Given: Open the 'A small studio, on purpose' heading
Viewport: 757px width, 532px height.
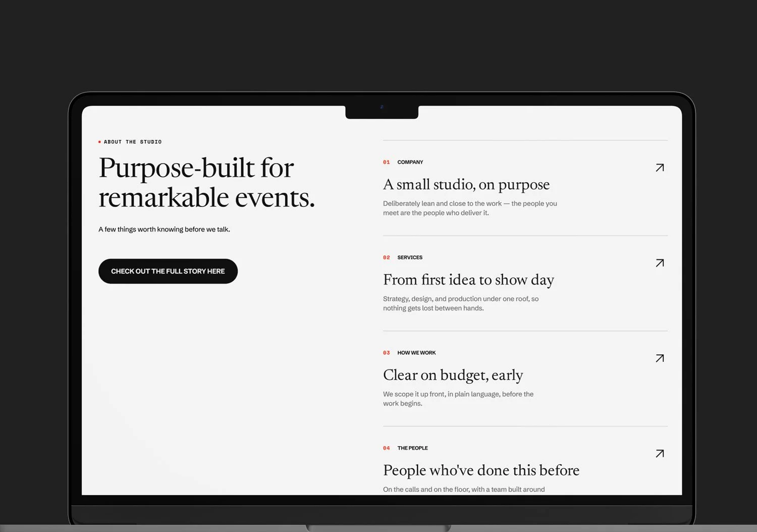Looking at the screenshot, I should coord(466,185).
